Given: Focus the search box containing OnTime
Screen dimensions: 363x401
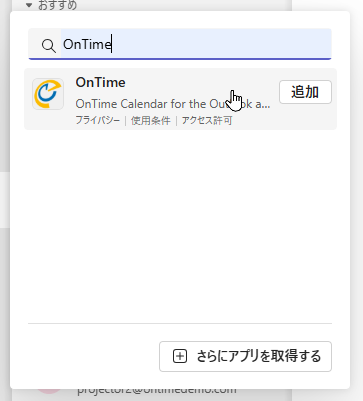Looking at the screenshot, I should 180,44.
